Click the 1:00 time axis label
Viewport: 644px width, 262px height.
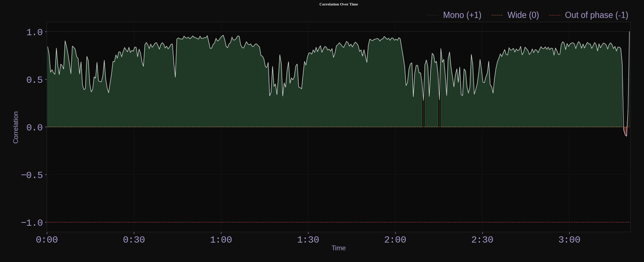click(221, 240)
